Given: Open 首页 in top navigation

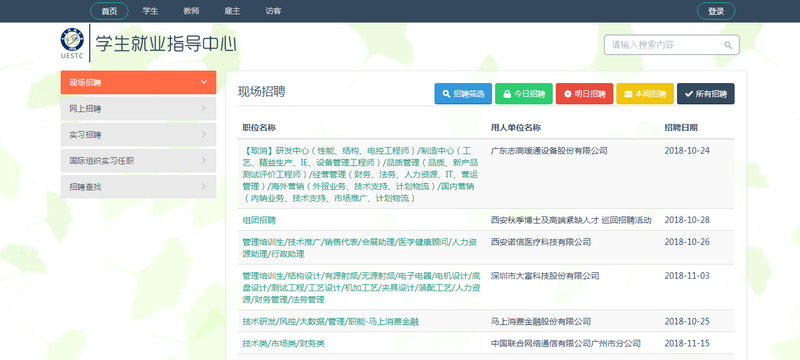Looking at the screenshot, I should (x=109, y=11).
